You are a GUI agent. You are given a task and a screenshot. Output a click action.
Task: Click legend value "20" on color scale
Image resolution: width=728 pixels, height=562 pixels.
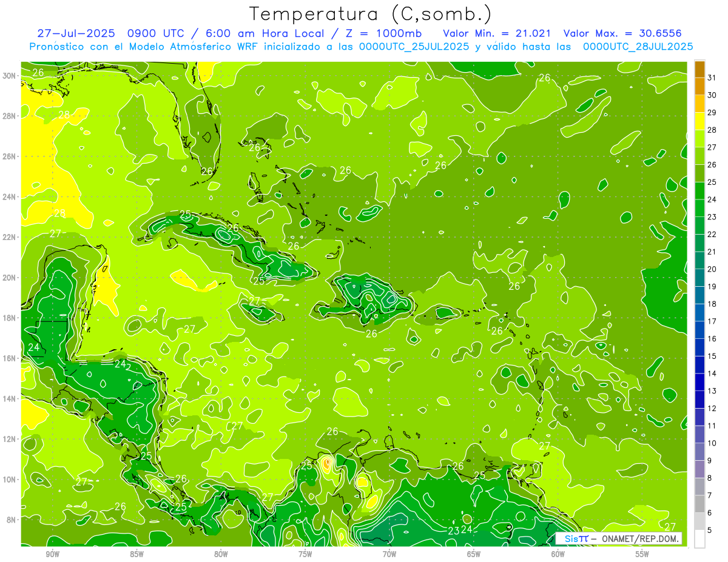pyautogui.click(x=712, y=269)
